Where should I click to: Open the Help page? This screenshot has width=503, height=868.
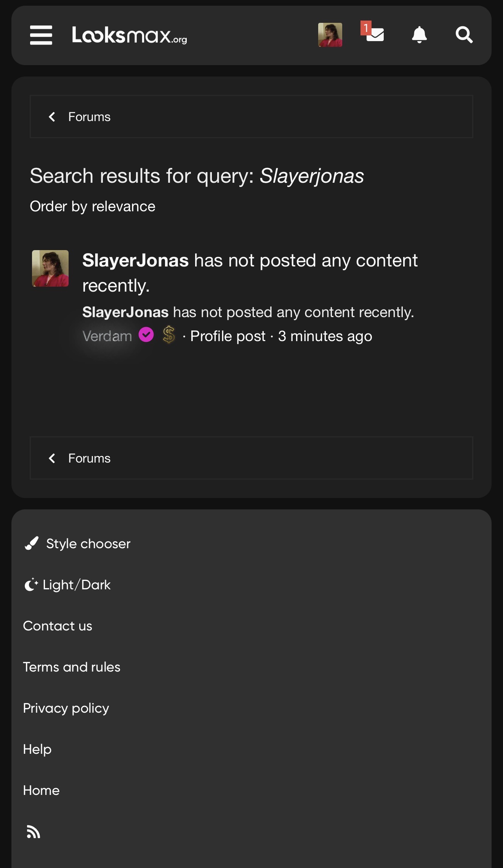coord(37,749)
